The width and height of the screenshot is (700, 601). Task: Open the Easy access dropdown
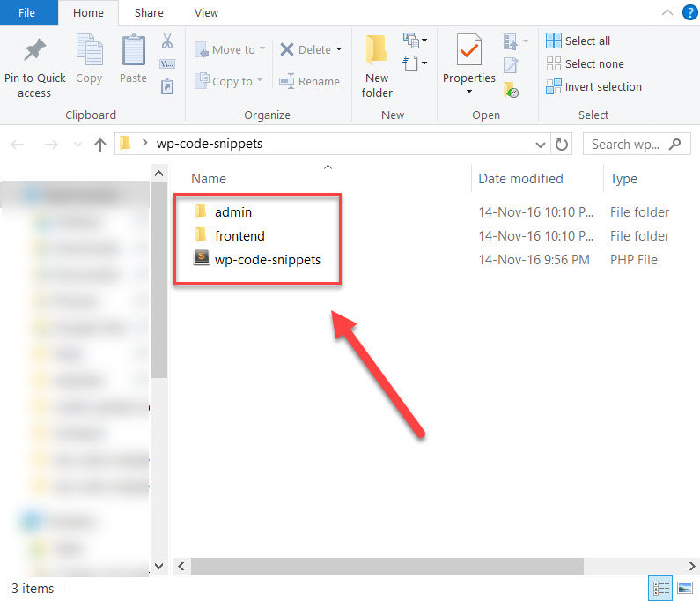click(x=416, y=63)
